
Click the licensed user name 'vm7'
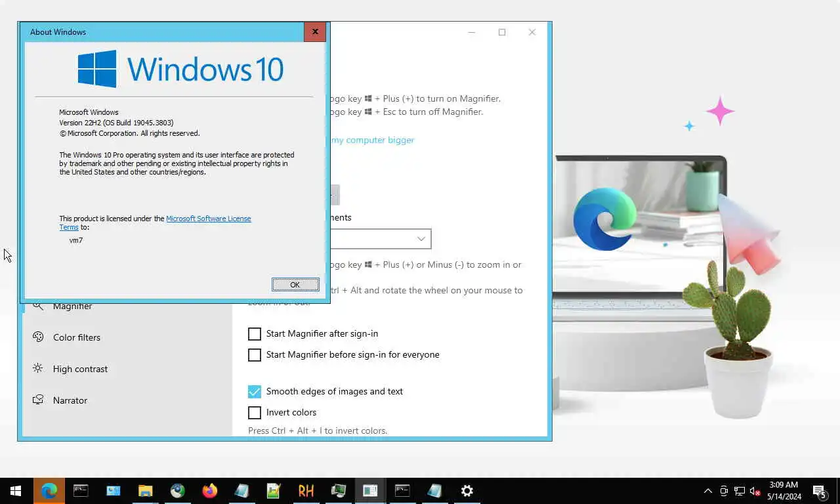click(x=76, y=240)
